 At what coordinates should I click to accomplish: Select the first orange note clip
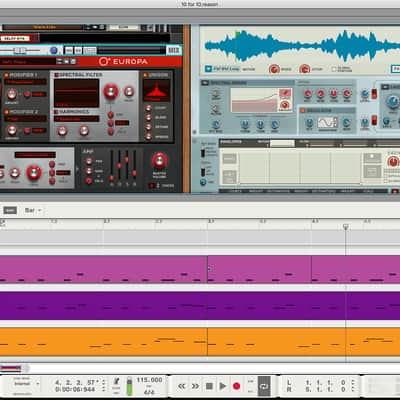click(x=103, y=342)
